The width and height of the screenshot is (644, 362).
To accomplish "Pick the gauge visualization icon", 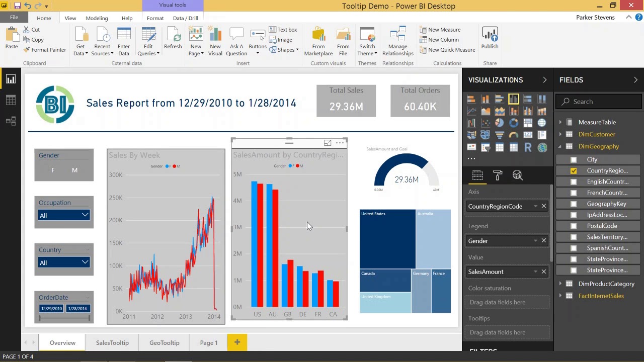I will [x=514, y=135].
